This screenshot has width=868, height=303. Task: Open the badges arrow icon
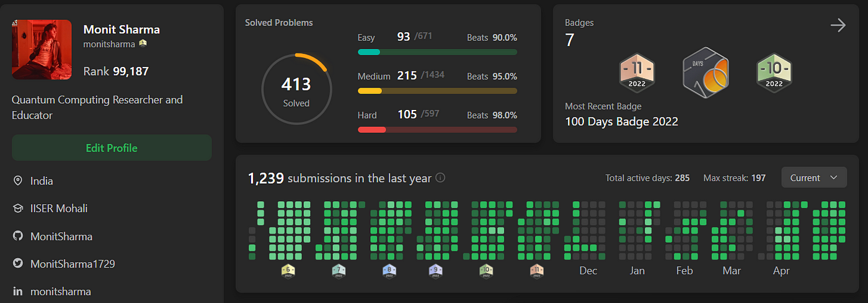(x=838, y=25)
